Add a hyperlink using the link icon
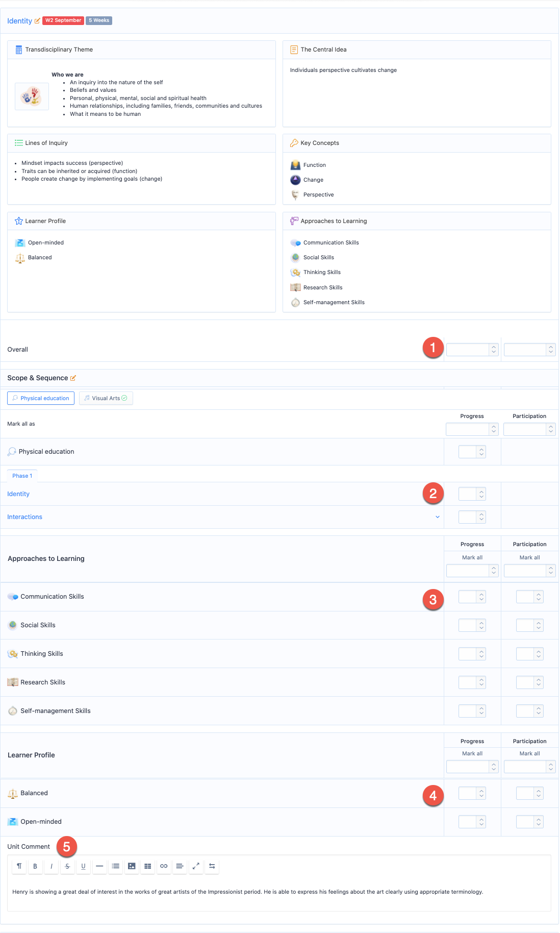This screenshot has height=933, width=560. [164, 866]
